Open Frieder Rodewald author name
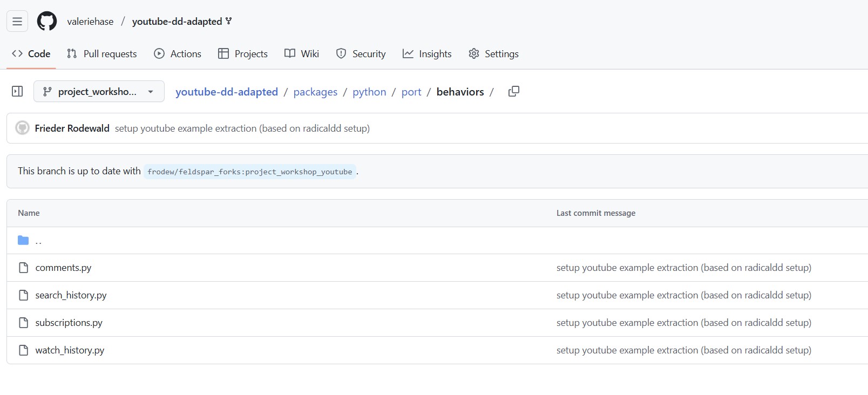The width and height of the screenshot is (868, 395). tap(72, 128)
